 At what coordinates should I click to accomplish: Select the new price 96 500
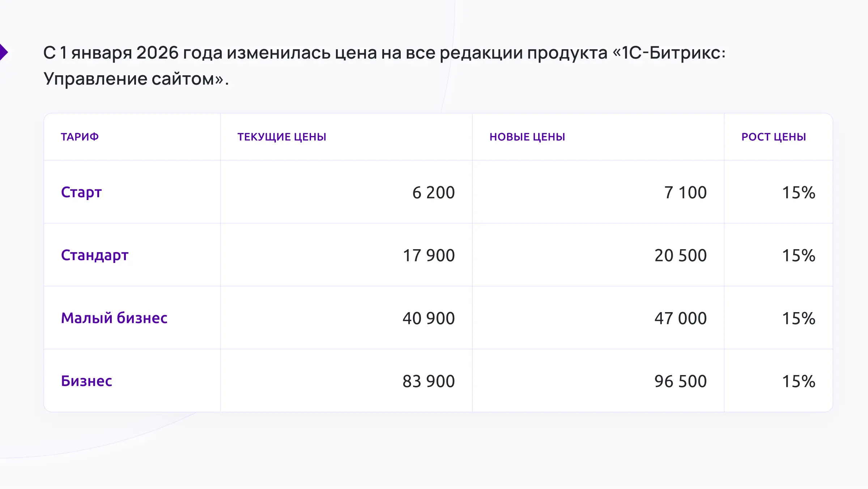tap(680, 382)
